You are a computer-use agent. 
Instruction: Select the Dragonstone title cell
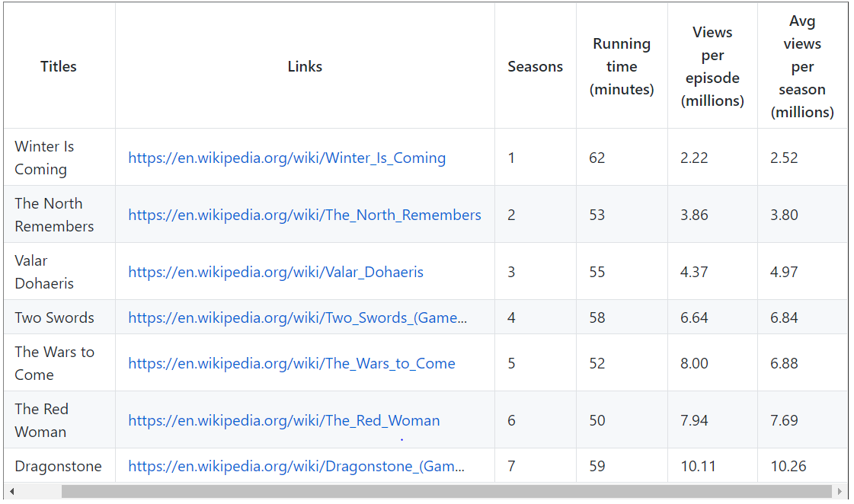pos(59,467)
